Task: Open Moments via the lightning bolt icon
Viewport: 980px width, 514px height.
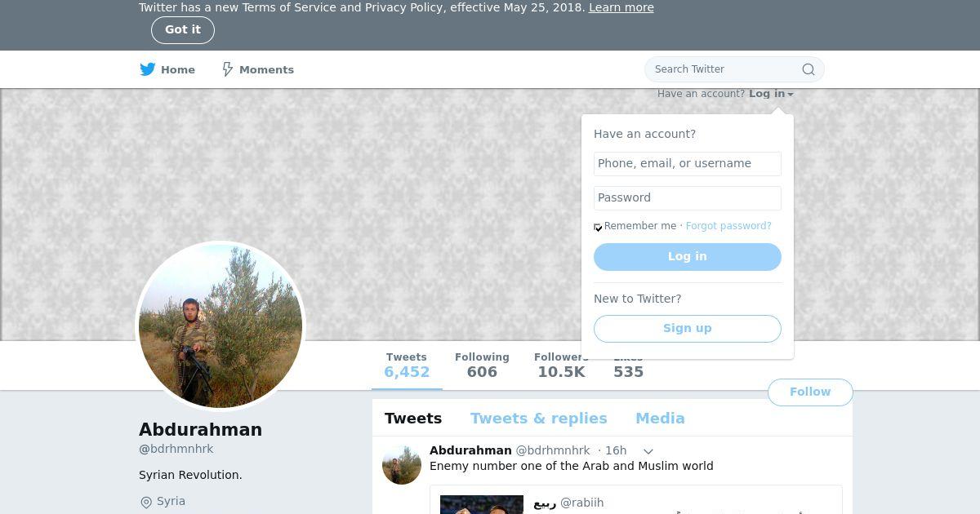Action: tap(228, 69)
